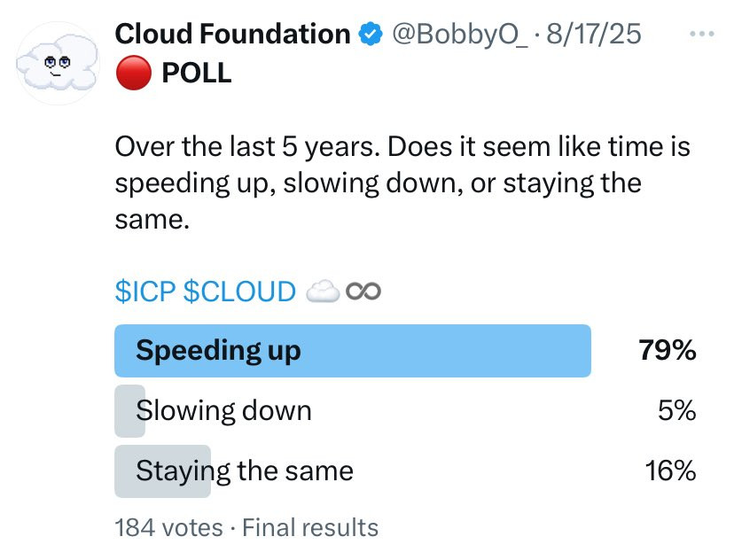734x560 pixels.
Task: Click the 184 votes count
Action: click(168, 528)
